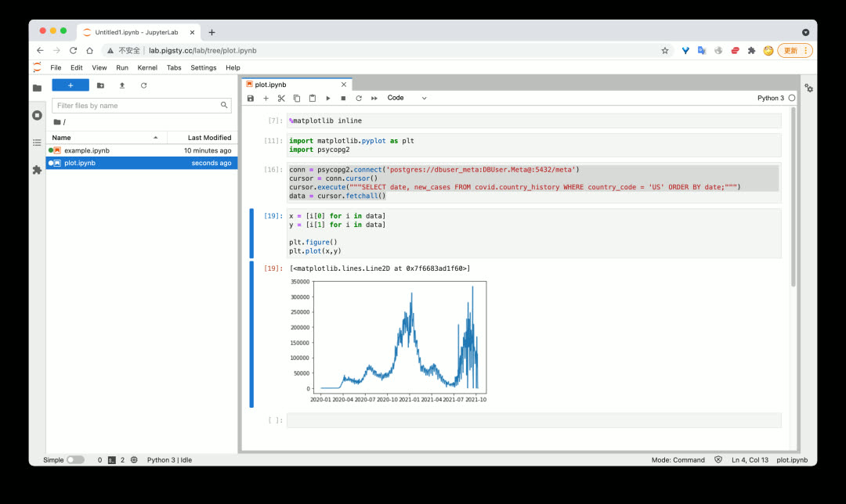Open the Settings menu

pos(203,67)
